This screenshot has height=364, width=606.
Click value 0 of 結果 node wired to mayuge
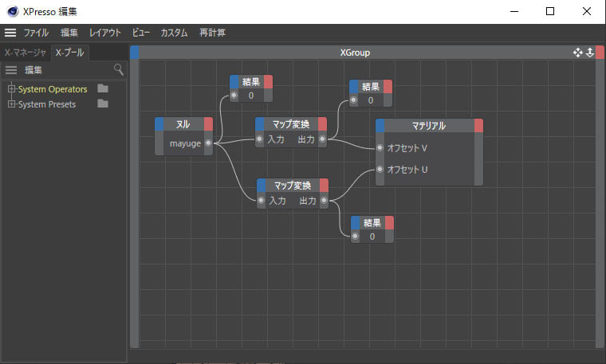251,96
